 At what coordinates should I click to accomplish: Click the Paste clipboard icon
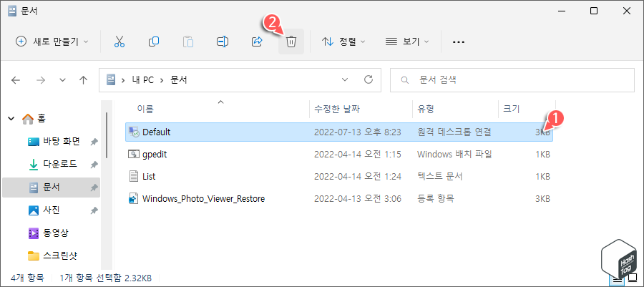click(x=188, y=42)
